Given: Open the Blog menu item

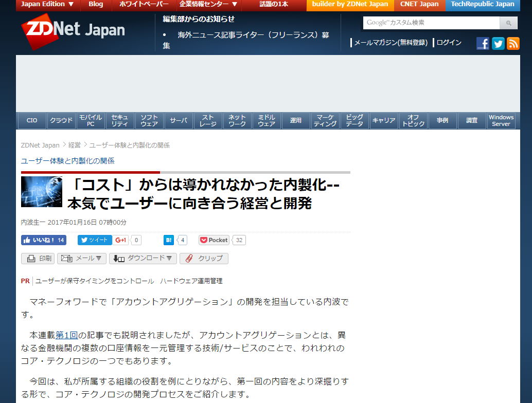Looking at the screenshot, I should pos(96,5).
